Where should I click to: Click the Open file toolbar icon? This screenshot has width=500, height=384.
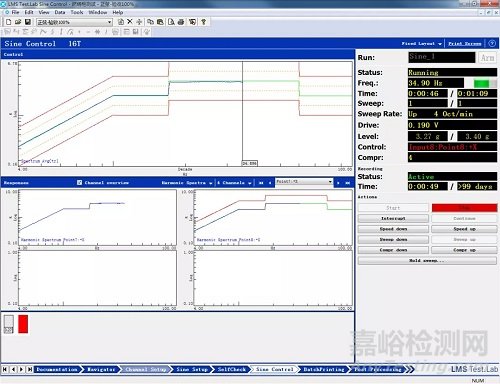(18, 22)
